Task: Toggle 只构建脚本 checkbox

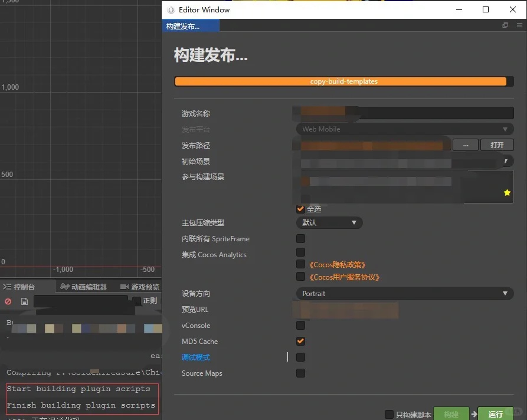Action: [389, 414]
